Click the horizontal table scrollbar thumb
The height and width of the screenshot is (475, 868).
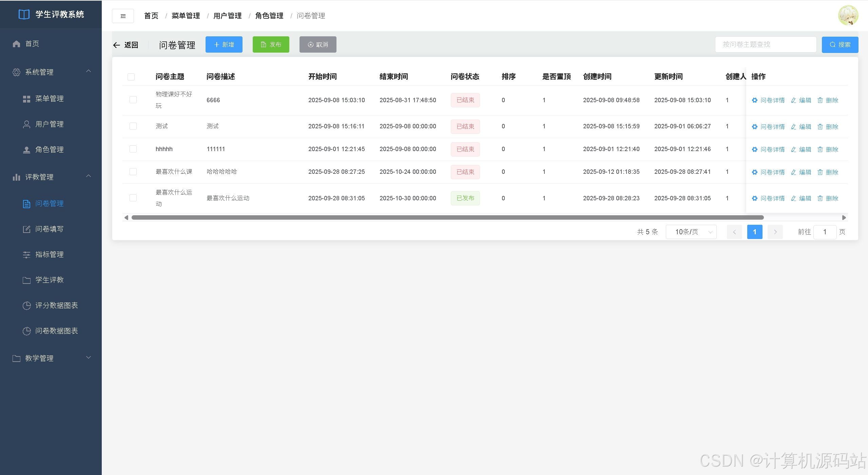(x=447, y=218)
